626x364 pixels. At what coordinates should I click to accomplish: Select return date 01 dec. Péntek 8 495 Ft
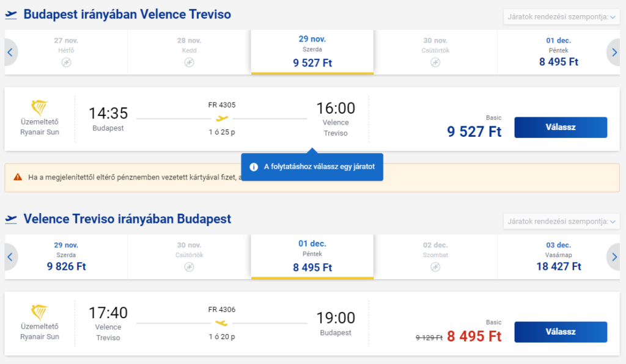312,257
